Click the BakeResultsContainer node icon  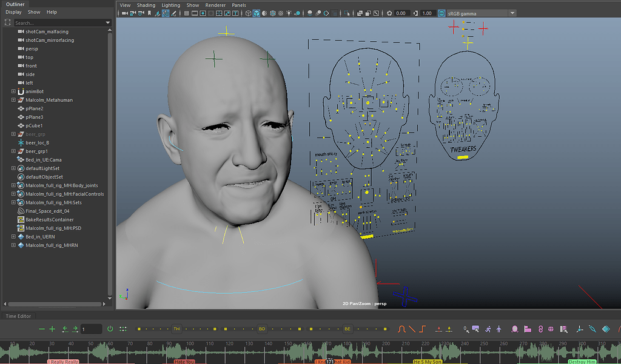pyautogui.click(x=21, y=219)
